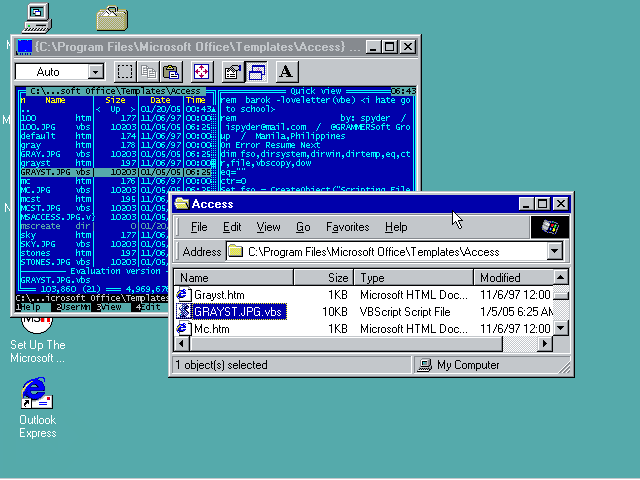Select the Grayst.htm file icon
Screen dimensions: 640x480
184,294
